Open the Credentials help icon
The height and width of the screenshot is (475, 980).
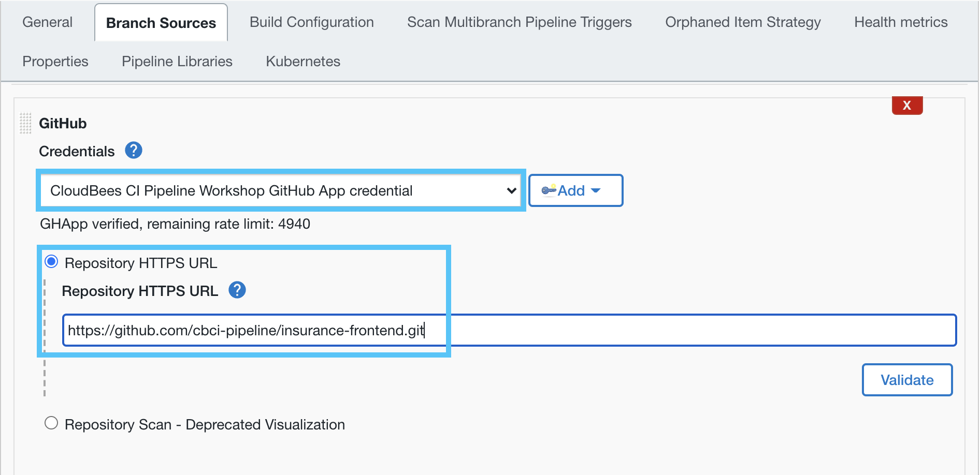pyautogui.click(x=134, y=151)
